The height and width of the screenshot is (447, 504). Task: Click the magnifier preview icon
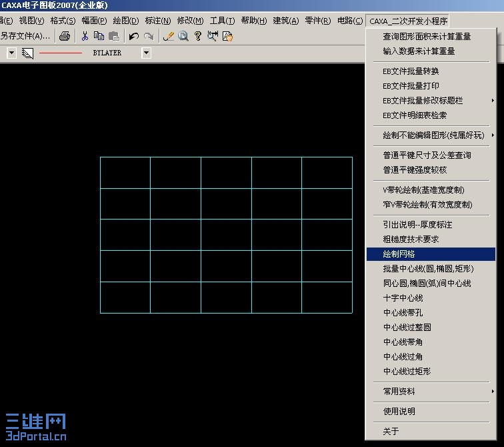(183, 36)
